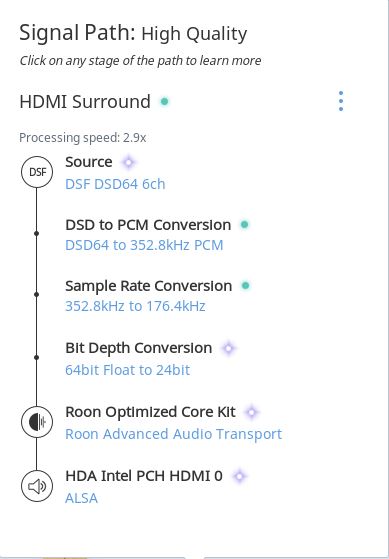Click the green dot beside Sample Rate Conversion
This screenshot has width=389, height=559.
click(x=245, y=286)
